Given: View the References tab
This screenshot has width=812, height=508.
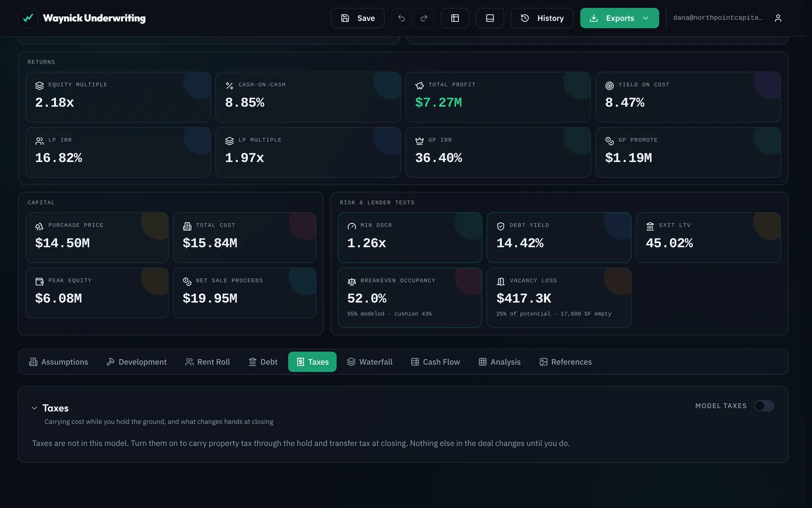Looking at the screenshot, I should click(x=566, y=362).
